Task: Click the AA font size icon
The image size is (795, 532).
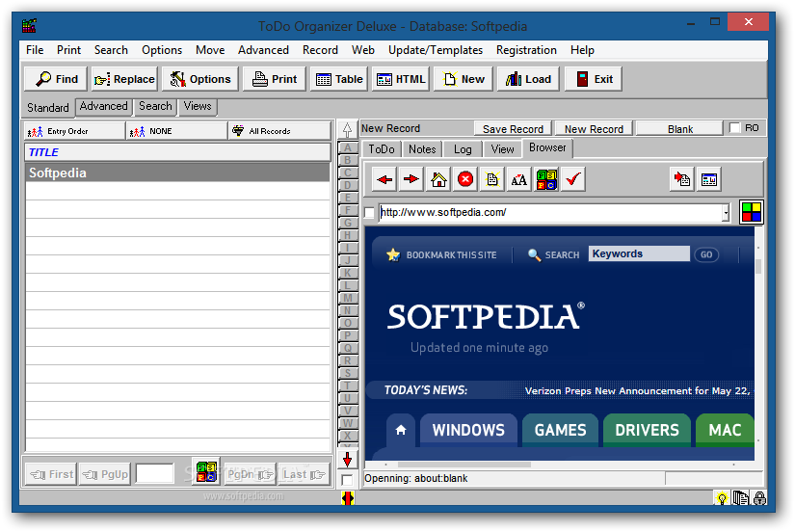Action: pos(519,179)
